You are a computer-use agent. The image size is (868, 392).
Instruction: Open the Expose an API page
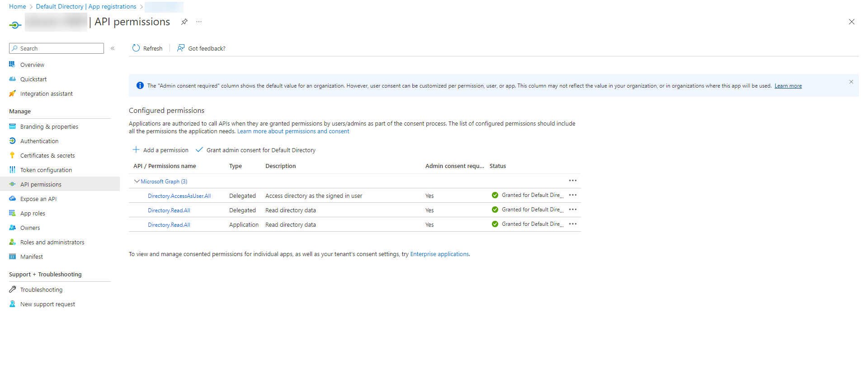point(38,199)
